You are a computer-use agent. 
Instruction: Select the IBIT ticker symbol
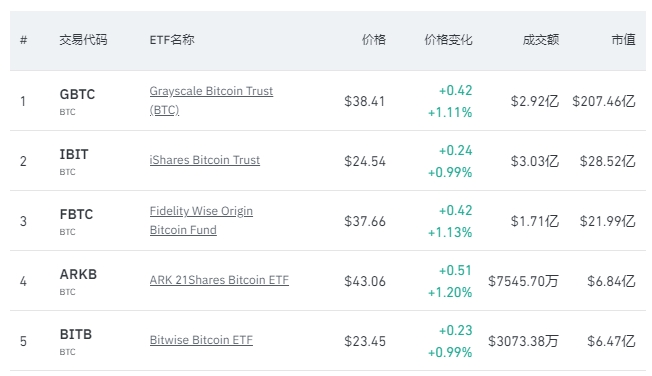[74, 154]
